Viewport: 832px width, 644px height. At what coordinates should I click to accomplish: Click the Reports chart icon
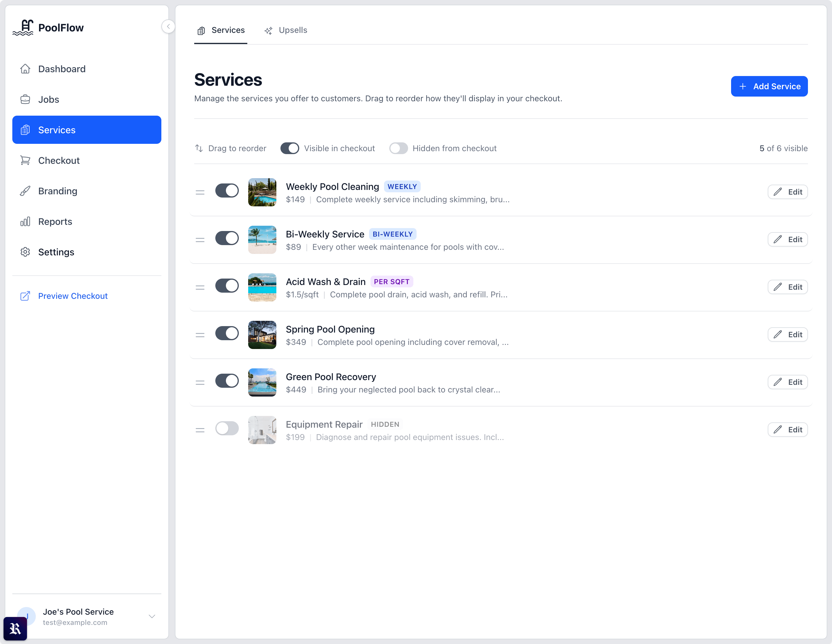(25, 221)
